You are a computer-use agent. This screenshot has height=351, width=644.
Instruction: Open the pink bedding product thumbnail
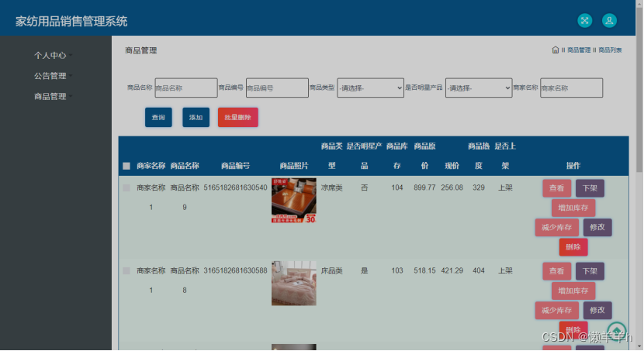tap(293, 284)
